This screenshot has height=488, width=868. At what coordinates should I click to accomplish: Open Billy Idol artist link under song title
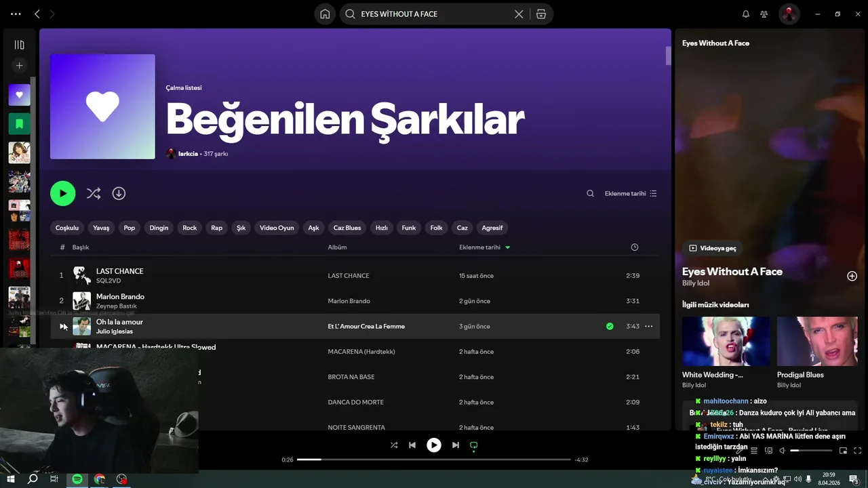[x=696, y=283]
